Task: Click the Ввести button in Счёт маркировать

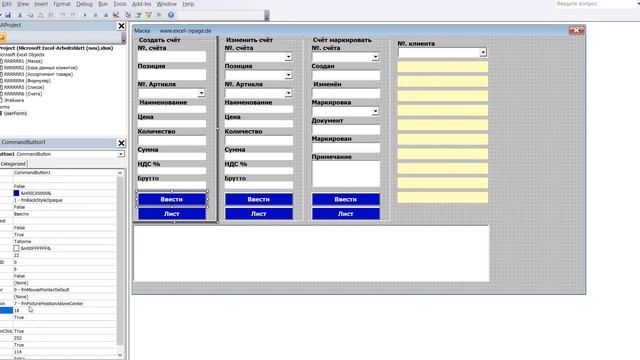Action: coord(345,199)
